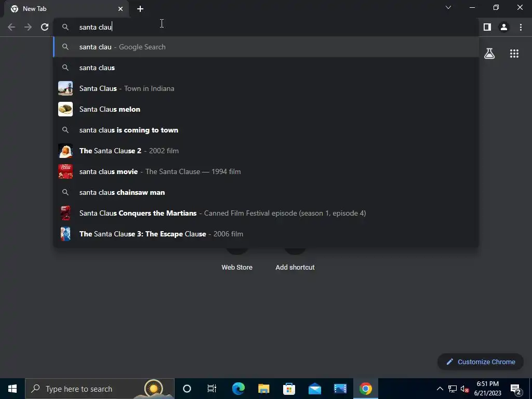Choose 'santa clau - Google Search' suggestion
The width and height of the screenshot is (532, 399).
click(267, 47)
